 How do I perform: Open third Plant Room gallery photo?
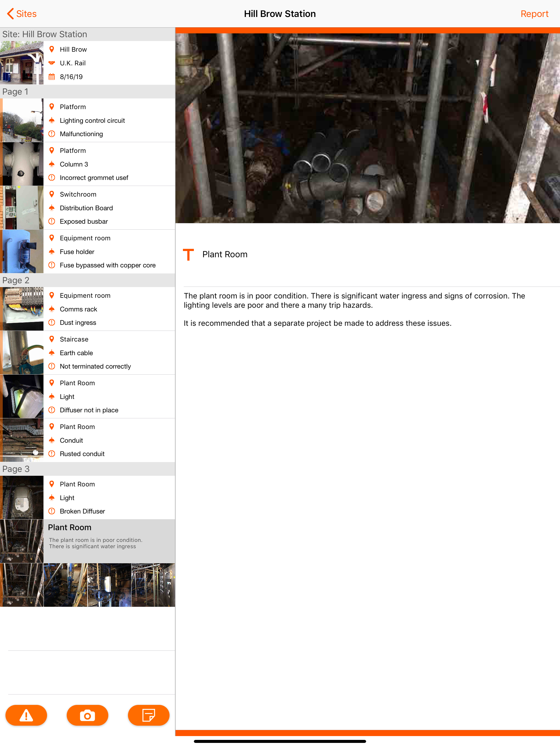(x=109, y=585)
